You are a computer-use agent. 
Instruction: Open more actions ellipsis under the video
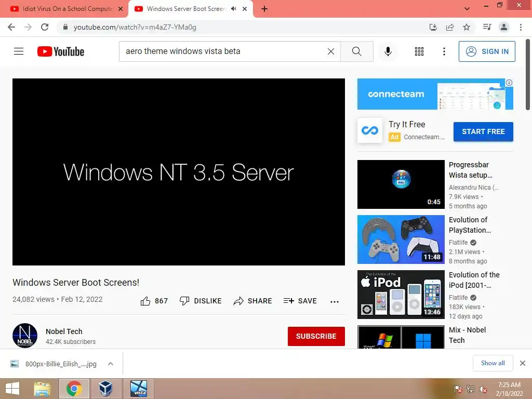tap(335, 302)
